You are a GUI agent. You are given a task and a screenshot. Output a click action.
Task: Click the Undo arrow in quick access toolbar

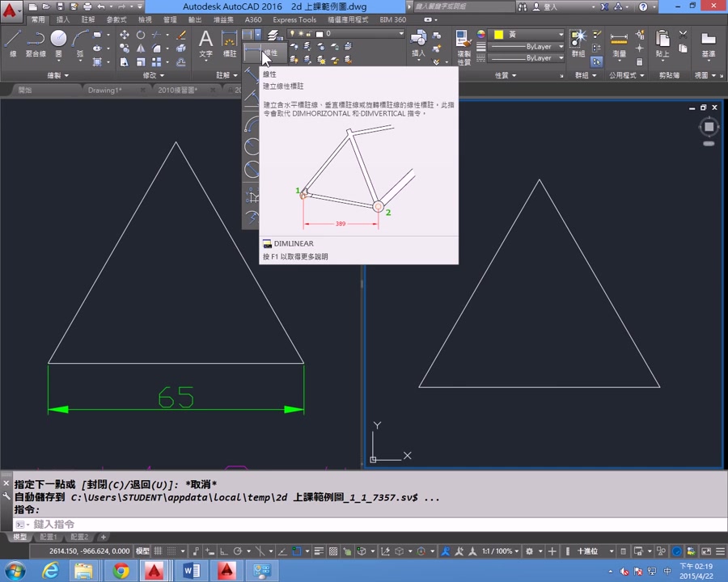point(101,6)
